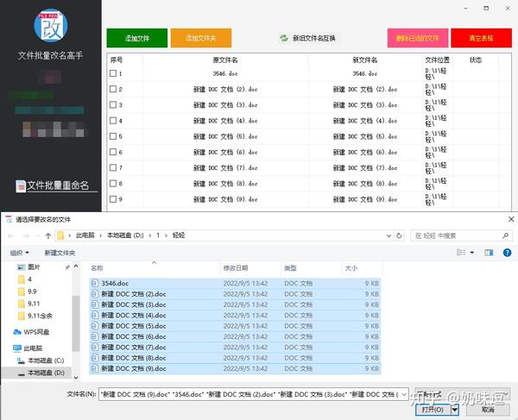The height and width of the screenshot is (420, 518).
Task: Select 图片 in the navigation pane
Action: [29, 266]
